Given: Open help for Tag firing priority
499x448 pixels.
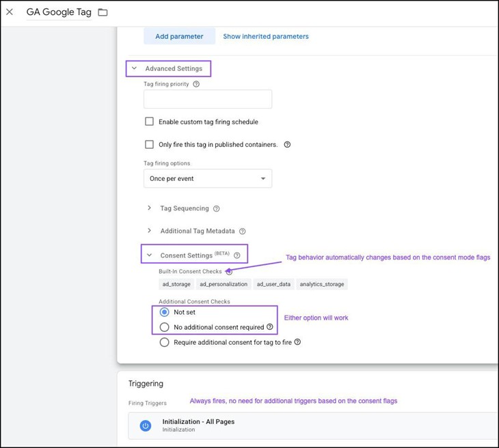Looking at the screenshot, I should click(x=196, y=84).
